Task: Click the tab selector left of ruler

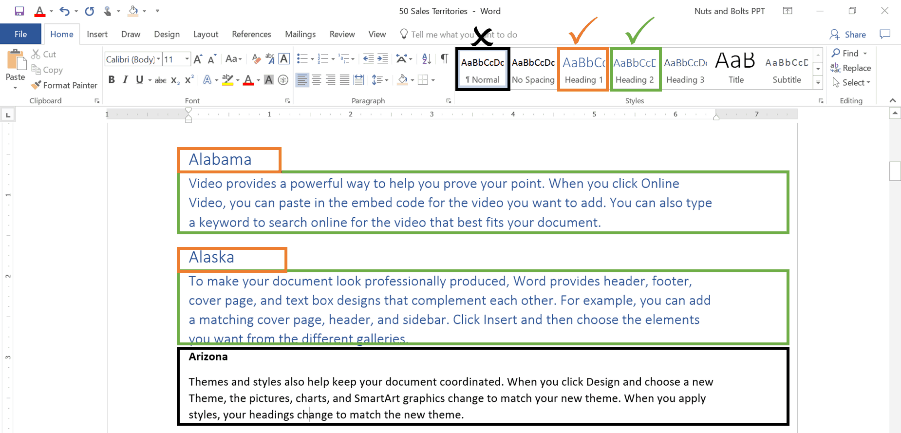Action: 8,115
